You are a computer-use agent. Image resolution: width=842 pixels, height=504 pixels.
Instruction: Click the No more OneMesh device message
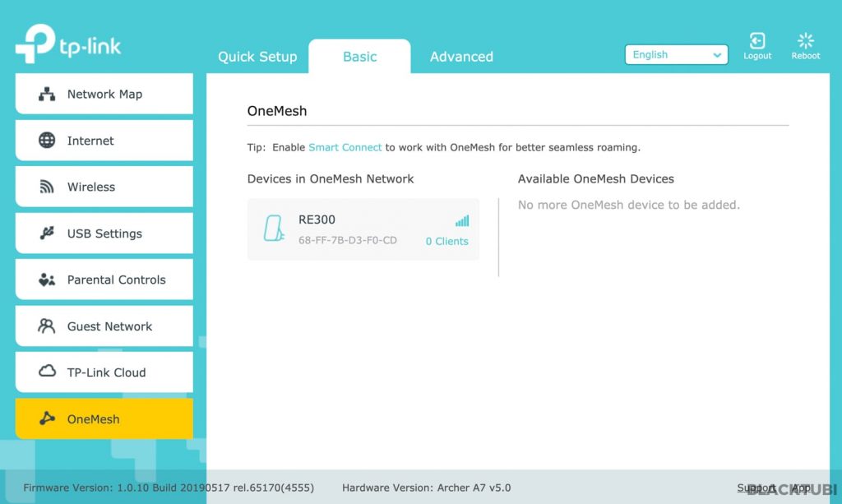pyautogui.click(x=629, y=205)
